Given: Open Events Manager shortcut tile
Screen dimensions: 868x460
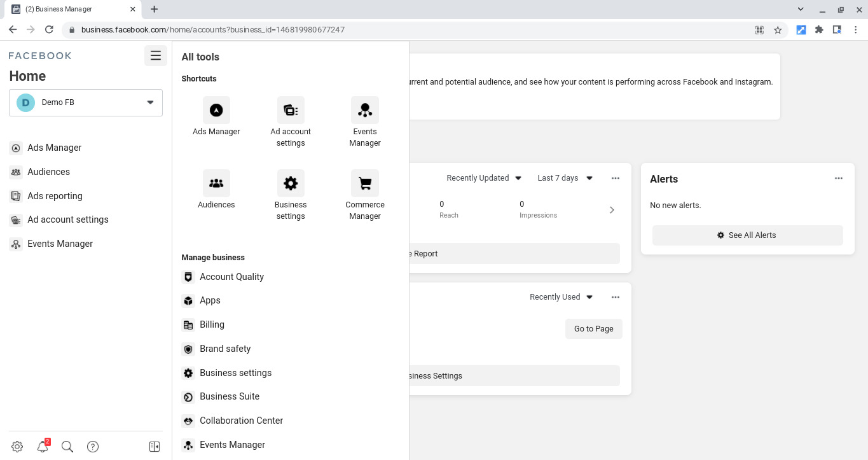Looking at the screenshot, I should tap(365, 122).
